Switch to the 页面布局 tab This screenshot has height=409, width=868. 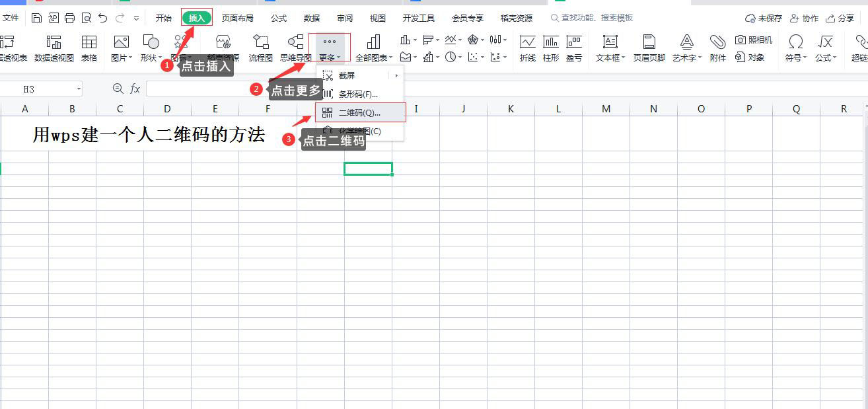pyautogui.click(x=237, y=18)
